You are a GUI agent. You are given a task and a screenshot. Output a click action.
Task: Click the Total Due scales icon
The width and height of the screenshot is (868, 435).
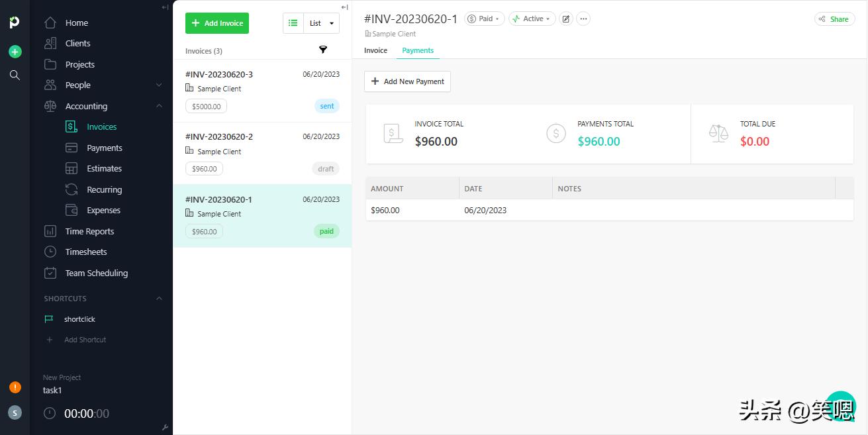718,133
